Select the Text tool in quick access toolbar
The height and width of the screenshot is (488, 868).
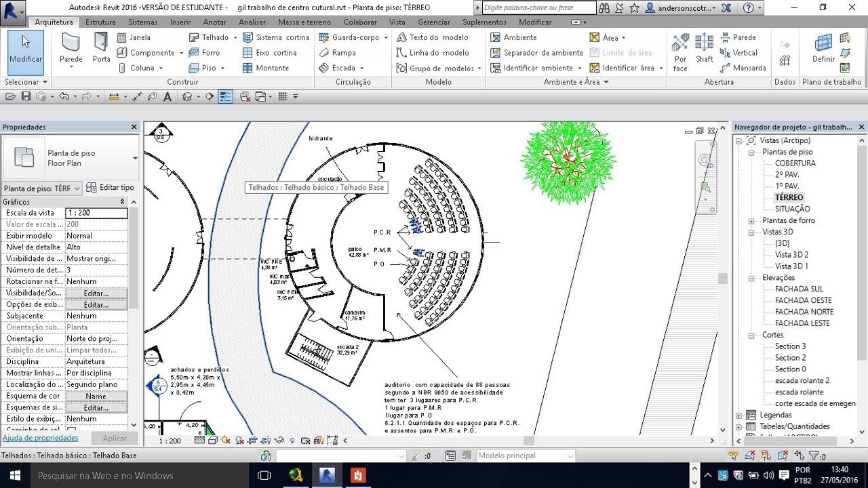click(x=167, y=97)
